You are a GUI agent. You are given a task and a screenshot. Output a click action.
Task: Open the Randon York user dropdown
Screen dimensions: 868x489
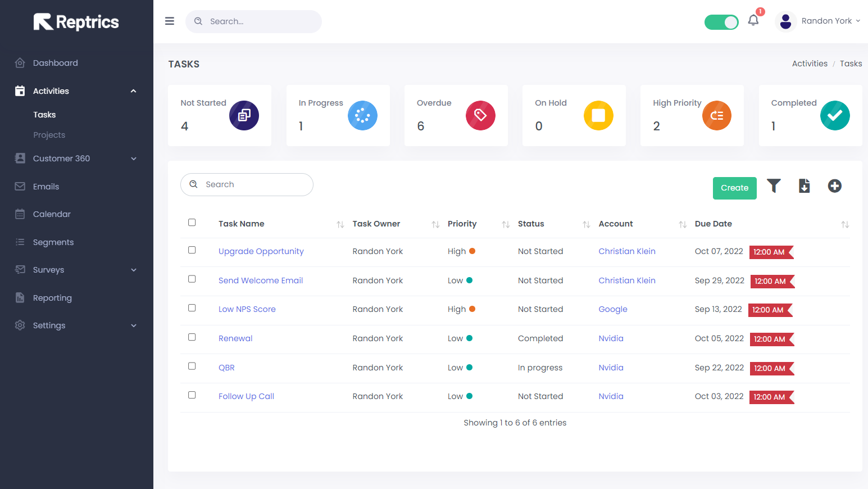point(820,21)
